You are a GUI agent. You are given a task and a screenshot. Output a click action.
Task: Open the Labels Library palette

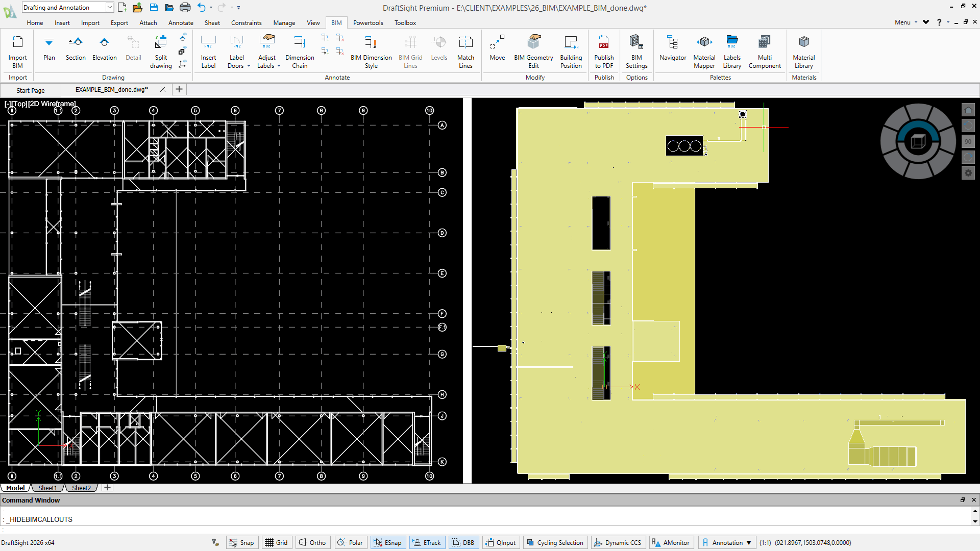pos(732,52)
